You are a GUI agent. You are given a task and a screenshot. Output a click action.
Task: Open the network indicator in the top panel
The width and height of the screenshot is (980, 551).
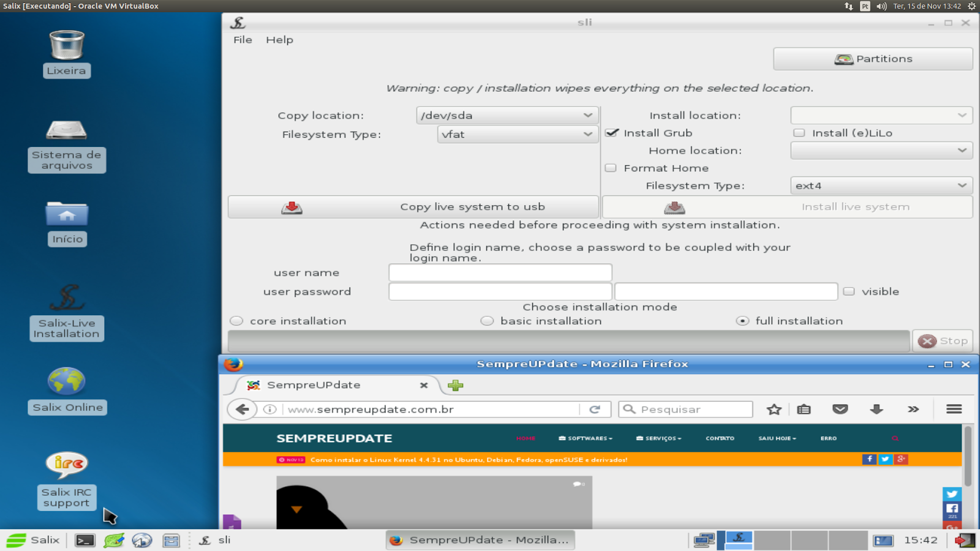(848, 6)
